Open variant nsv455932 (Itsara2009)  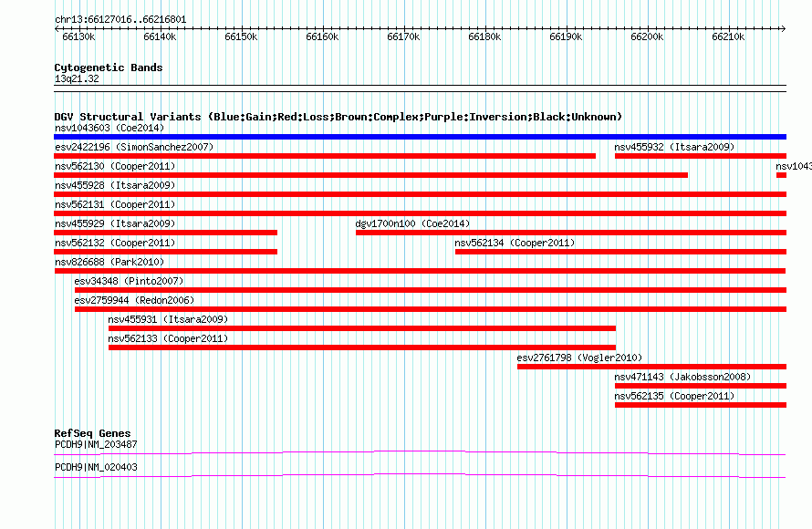674,147
